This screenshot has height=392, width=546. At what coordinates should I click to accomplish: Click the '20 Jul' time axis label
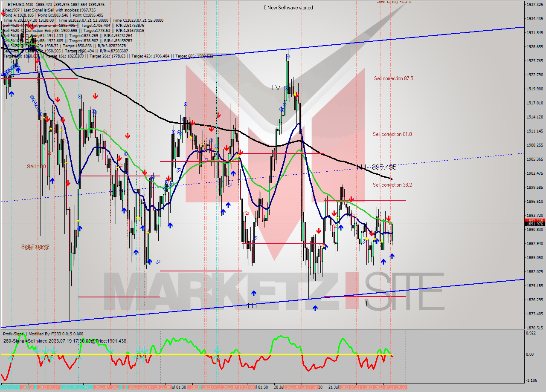coord(279,387)
